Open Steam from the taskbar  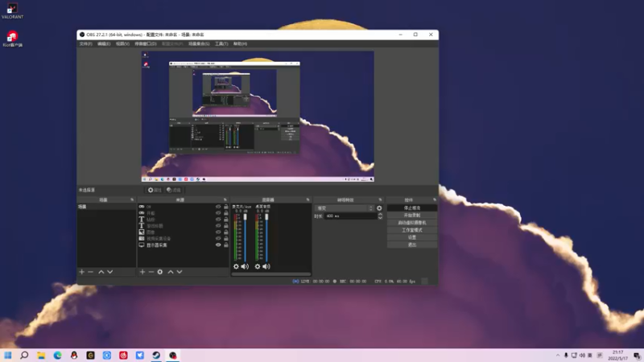156,355
